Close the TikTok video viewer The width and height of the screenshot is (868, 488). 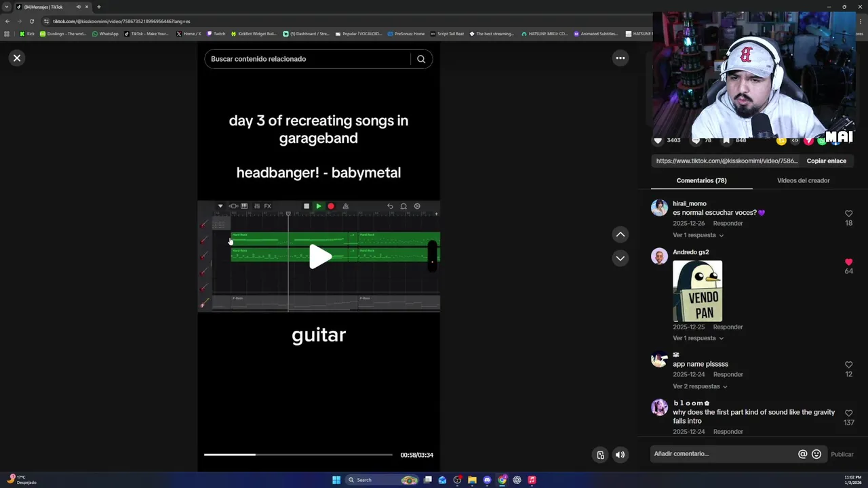(17, 58)
